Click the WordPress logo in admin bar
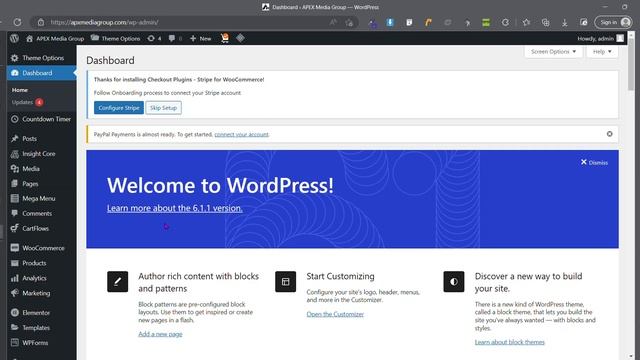Viewport: 640px width, 360px height. point(14,38)
